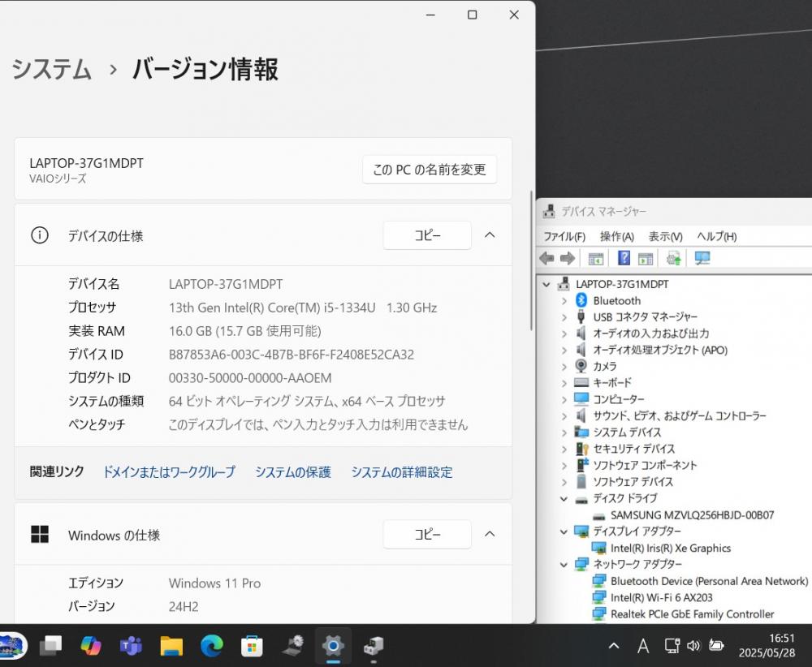Toggle the console tree pane icon in Device Manager
Screen dimensions: 812x667
coord(596,258)
